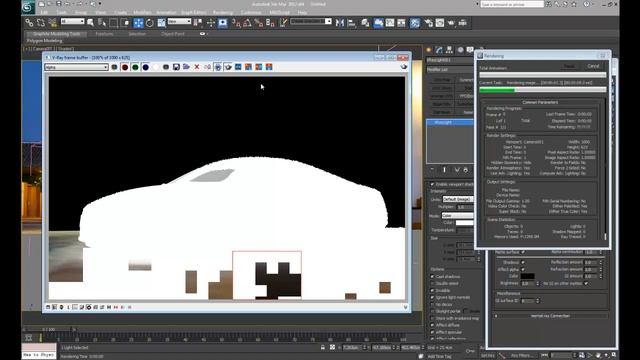
Task: Click Remove modifier trash icon below stack
Action: (465, 170)
